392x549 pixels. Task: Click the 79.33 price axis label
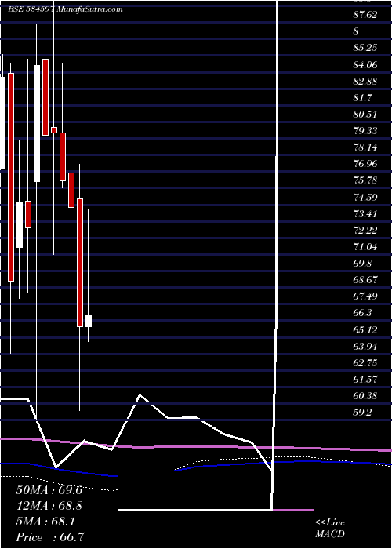365,131
